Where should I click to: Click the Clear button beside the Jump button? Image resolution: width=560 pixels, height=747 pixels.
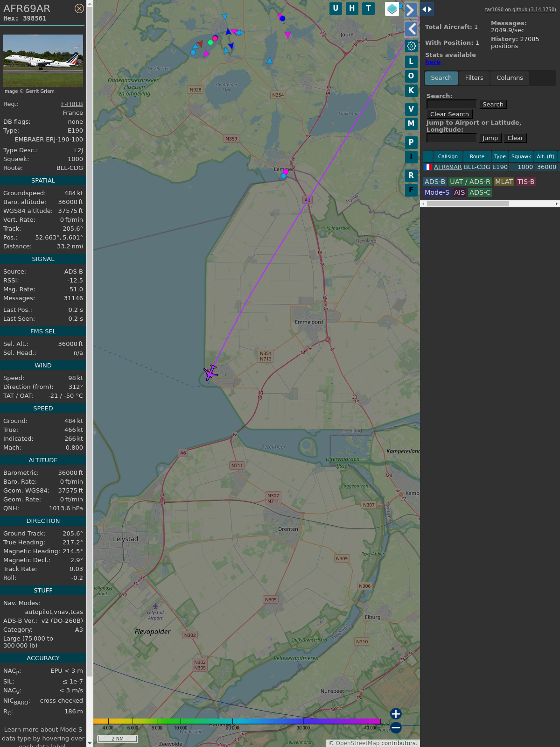click(x=515, y=138)
